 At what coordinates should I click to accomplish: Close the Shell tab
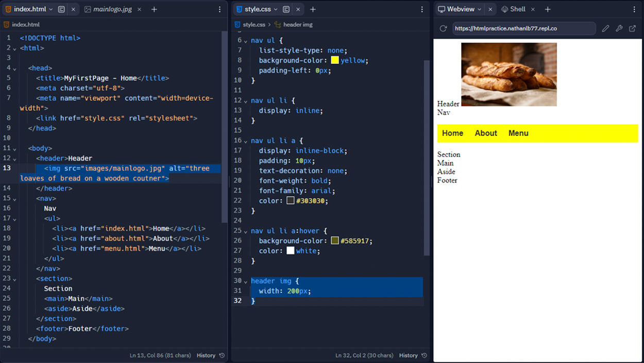click(x=533, y=9)
